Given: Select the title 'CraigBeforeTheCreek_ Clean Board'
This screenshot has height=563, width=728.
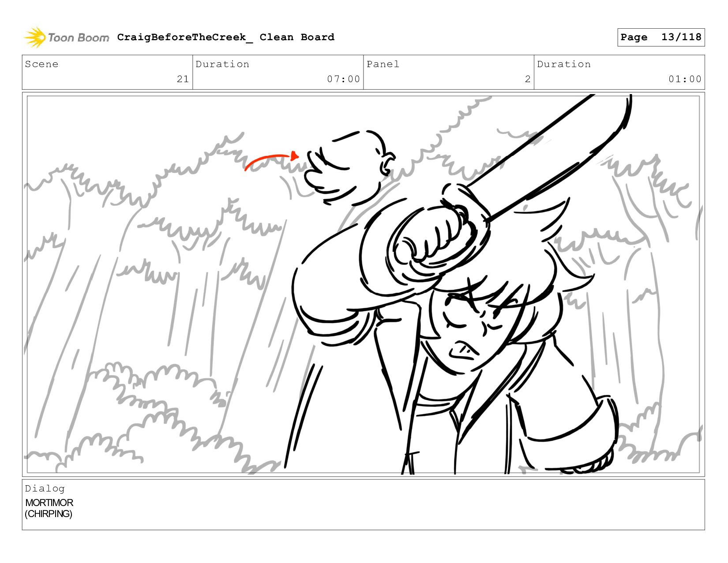Looking at the screenshot, I should click(x=225, y=37).
